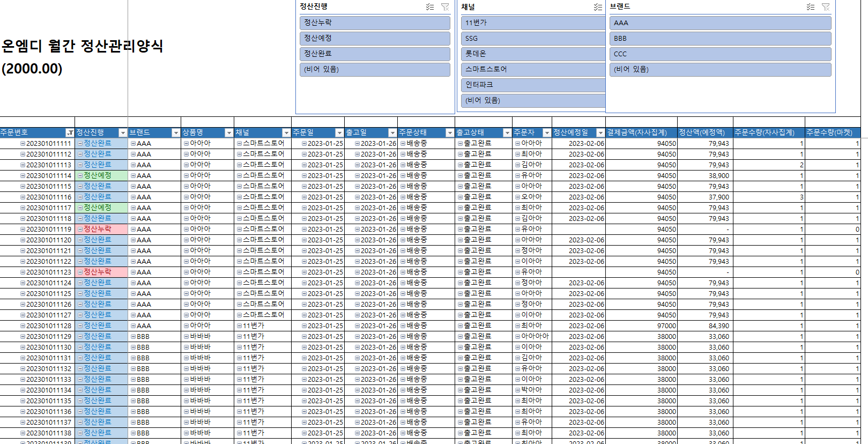Open the 정산진행 column filter dropdown
The width and height of the screenshot is (868, 444).
coord(123,132)
